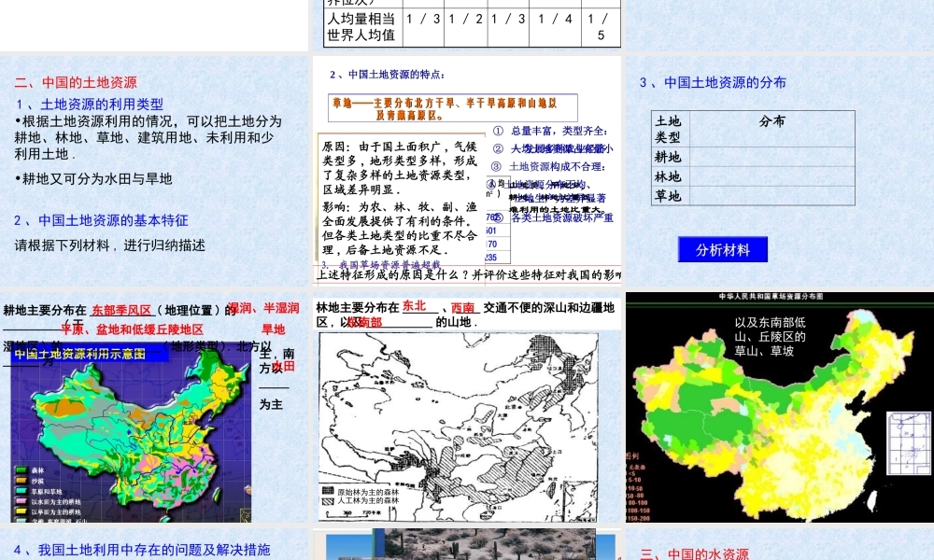Click the red answer 西南 on forest slide
The height and width of the screenshot is (560, 934).
(463, 308)
